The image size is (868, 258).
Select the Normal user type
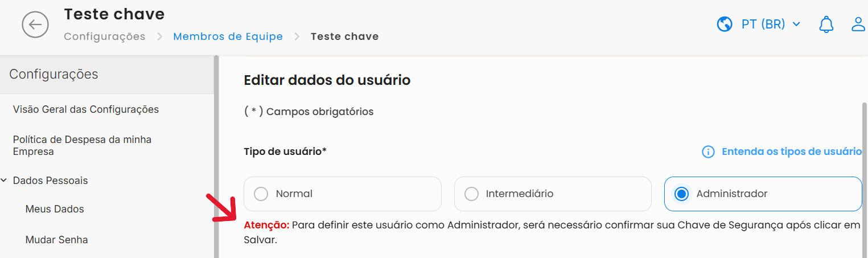coord(261,194)
